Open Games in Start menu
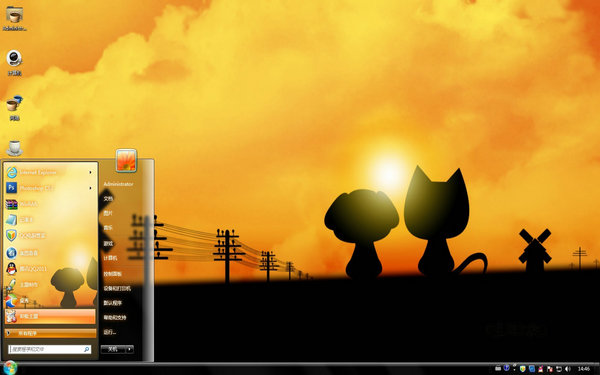 click(108, 243)
